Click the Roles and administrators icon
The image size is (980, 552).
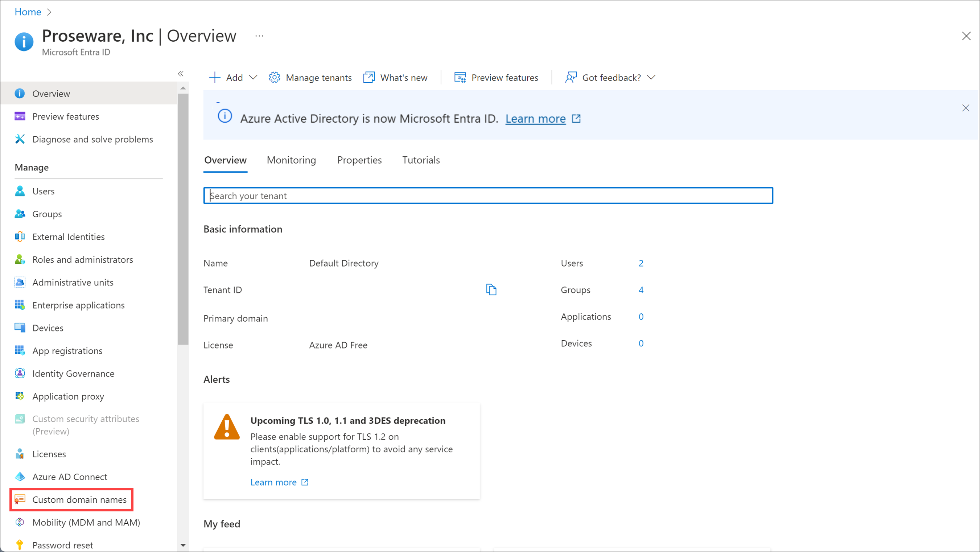pyautogui.click(x=20, y=259)
